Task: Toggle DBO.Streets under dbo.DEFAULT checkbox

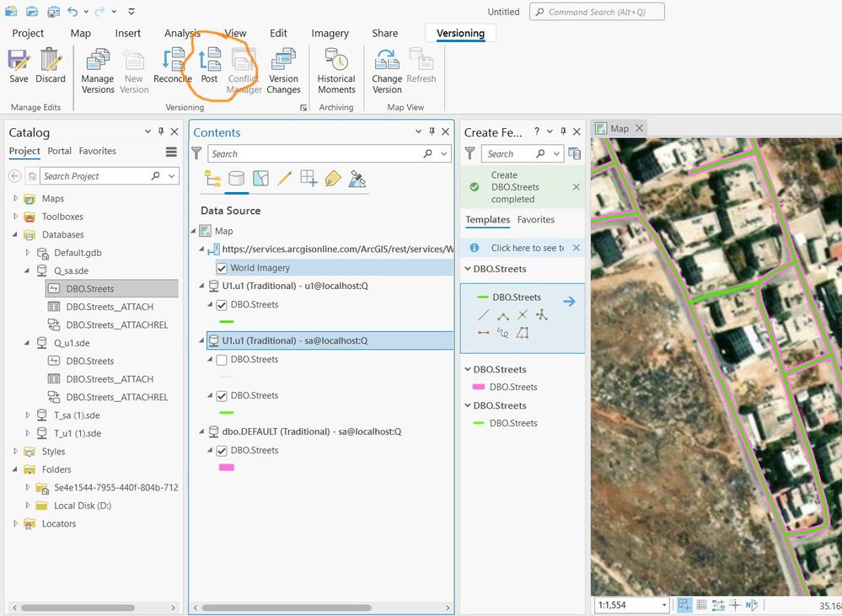Action: pos(222,451)
